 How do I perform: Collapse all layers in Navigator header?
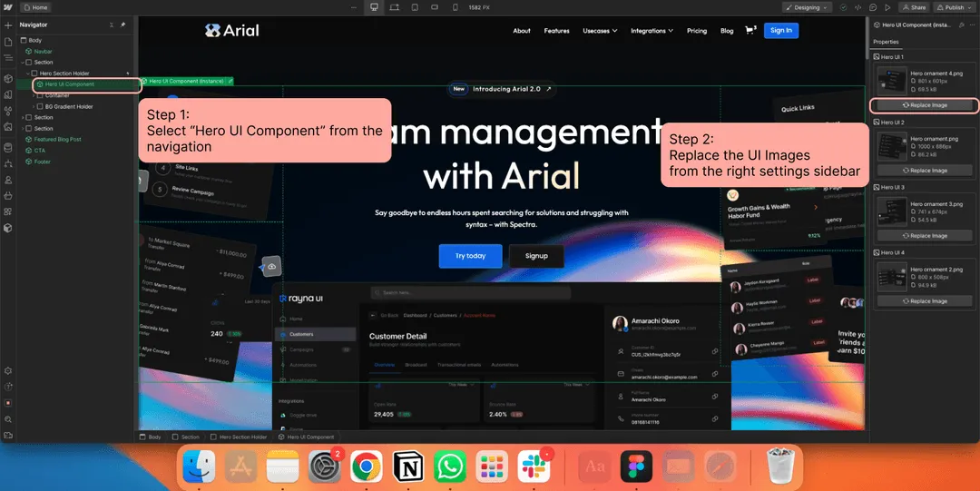[112, 25]
